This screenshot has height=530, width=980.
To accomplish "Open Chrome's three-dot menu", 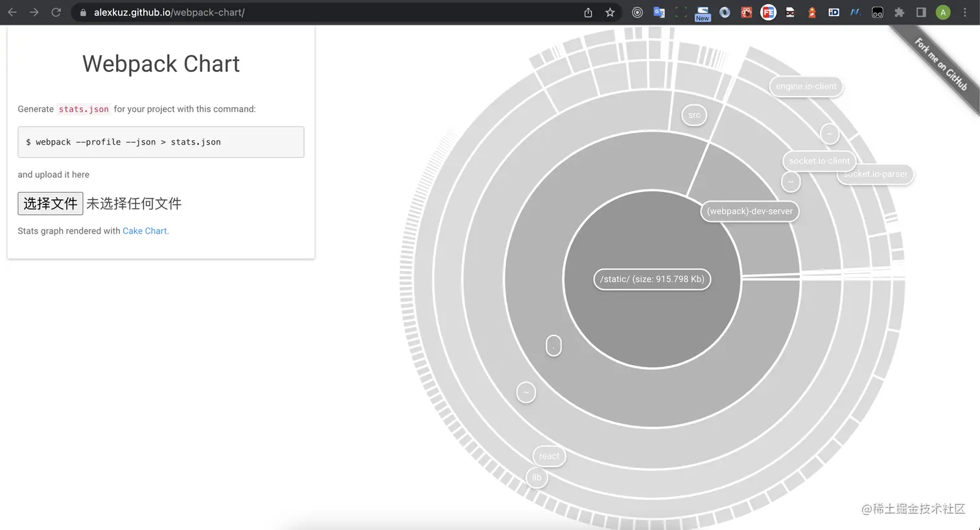I will coord(965,12).
